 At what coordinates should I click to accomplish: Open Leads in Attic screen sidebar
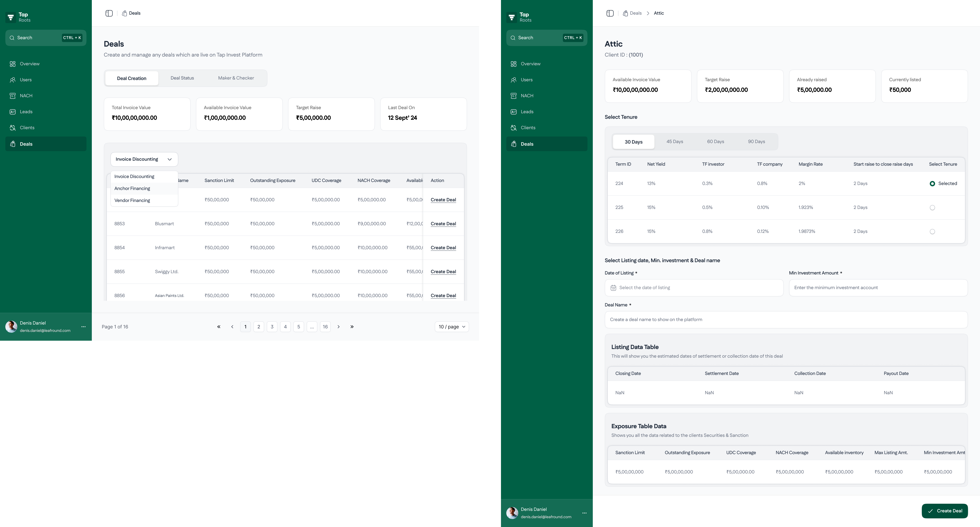point(547,112)
